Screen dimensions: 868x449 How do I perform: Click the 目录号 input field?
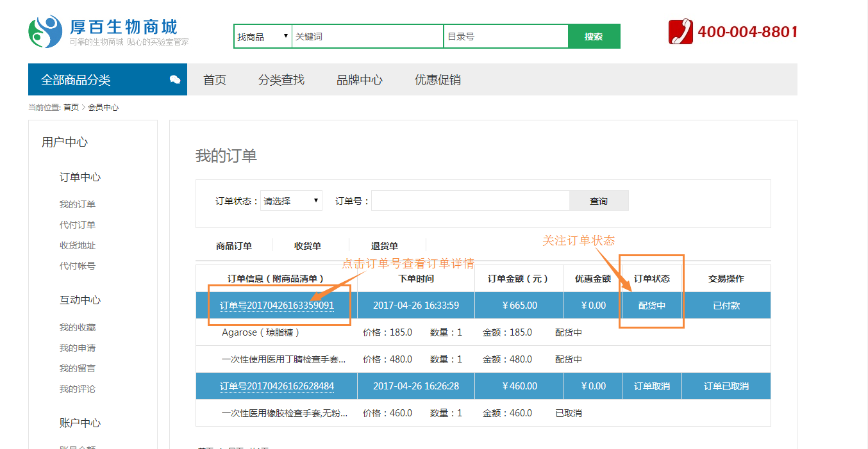point(505,37)
